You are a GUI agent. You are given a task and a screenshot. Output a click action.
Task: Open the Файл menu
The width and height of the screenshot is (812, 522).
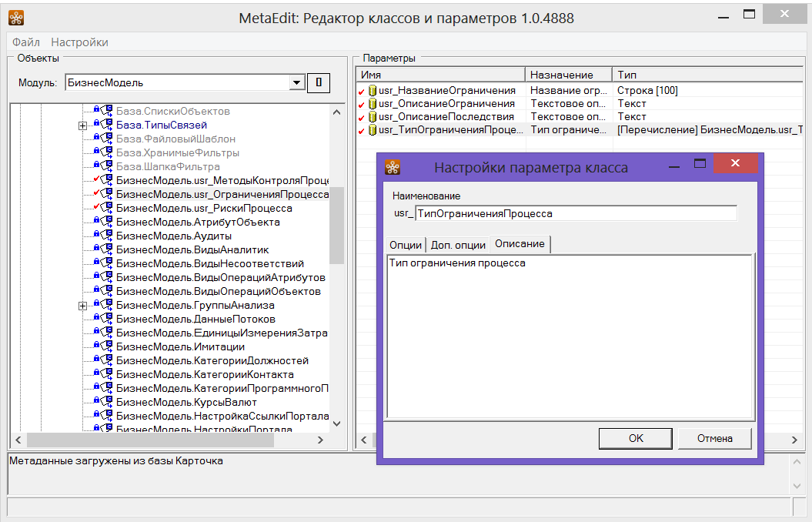click(26, 42)
